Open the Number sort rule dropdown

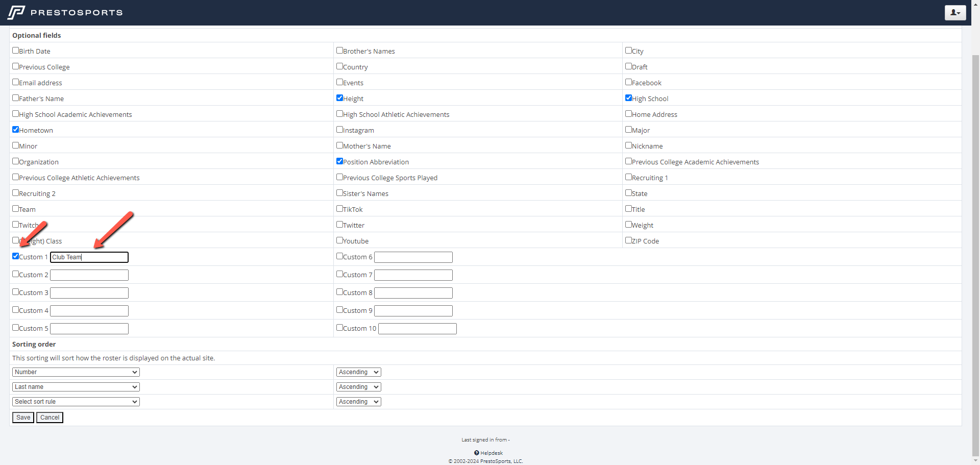click(76, 372)
